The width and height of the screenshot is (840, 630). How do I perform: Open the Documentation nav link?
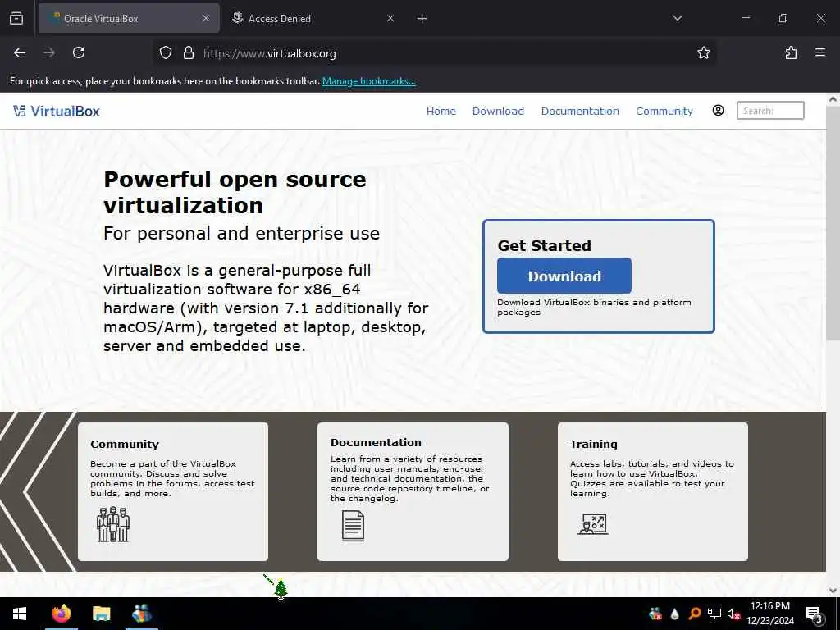point(580,111)
